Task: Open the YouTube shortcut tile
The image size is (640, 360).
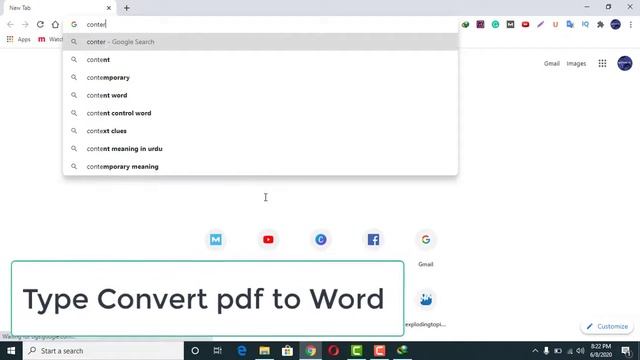Action: [268, 240]
